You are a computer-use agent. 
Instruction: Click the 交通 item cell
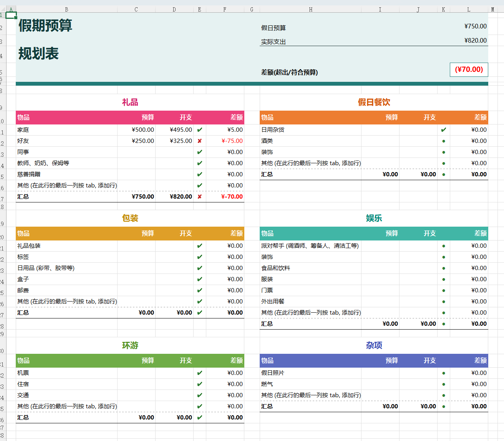pyautogui.click(x=66, y=395)
